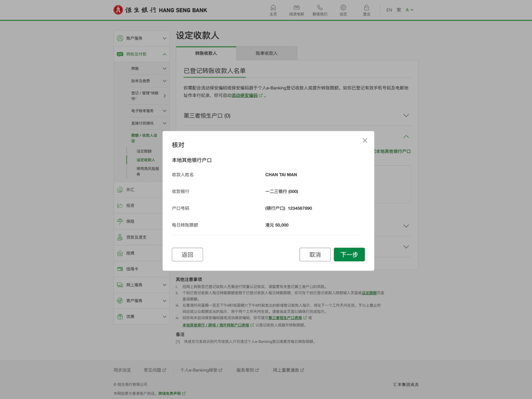This screenshot has height=399, width=532.
Task: Click the home icon in top navigation
Action: click(x=273, y=8)
